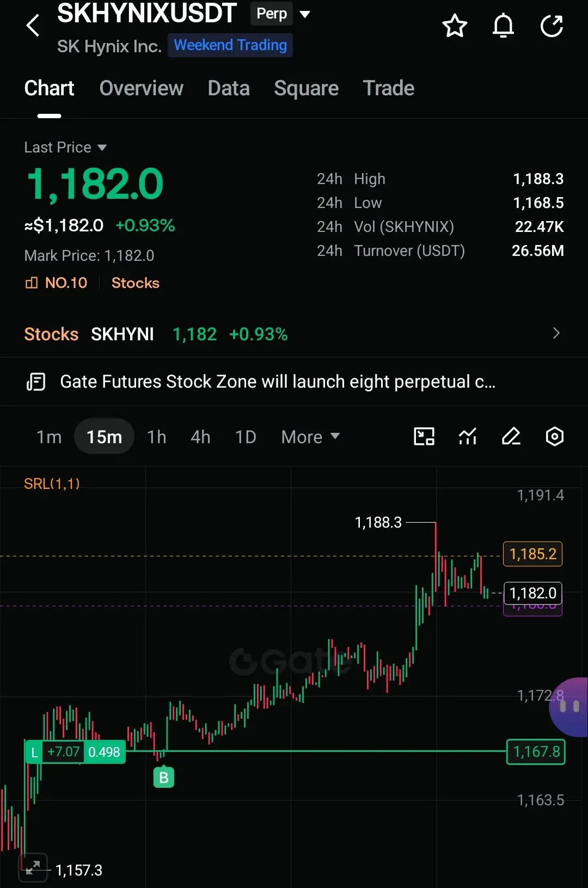Select the 4h timeframe
The width and height of the screenshot is (588, 888).
(x=200, y=437)
